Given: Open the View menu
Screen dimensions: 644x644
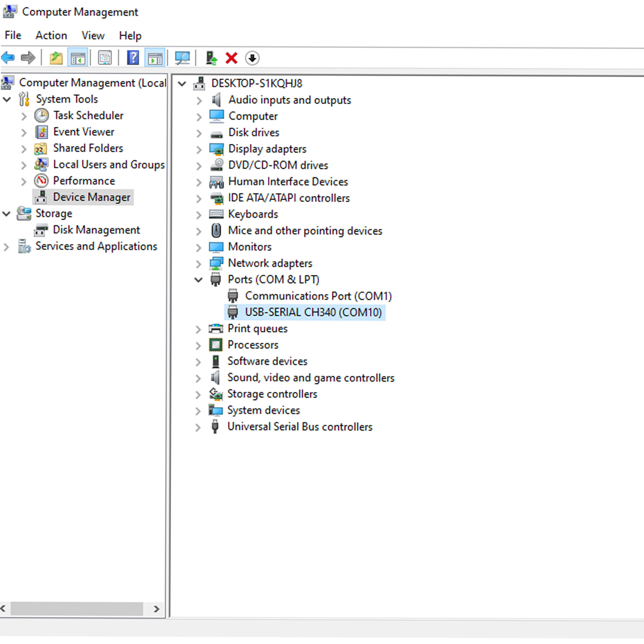Looking at the screenshot, I should [93, 35].
